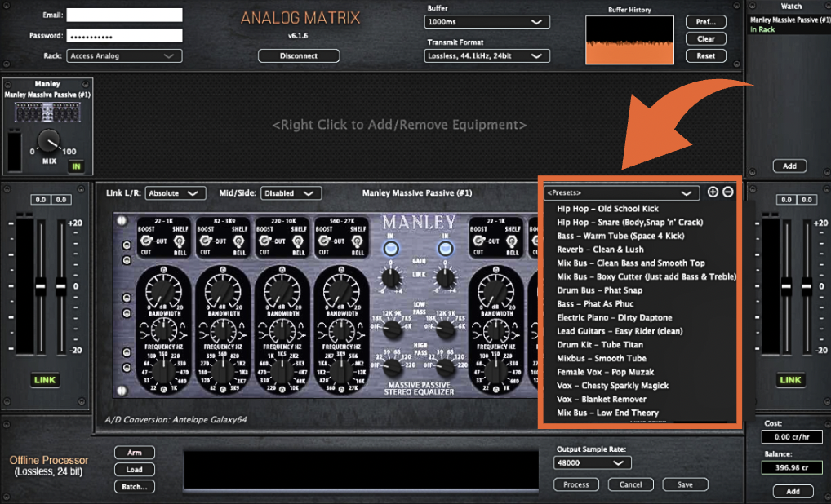
Task: Click the Batch... button
Action: (x=135, y=487)
